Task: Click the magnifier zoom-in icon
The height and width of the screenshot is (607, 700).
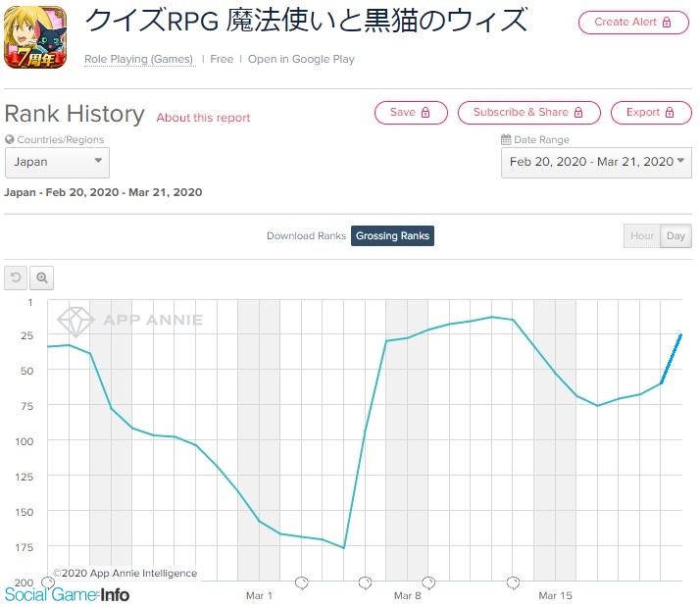Action: [42, 278]
